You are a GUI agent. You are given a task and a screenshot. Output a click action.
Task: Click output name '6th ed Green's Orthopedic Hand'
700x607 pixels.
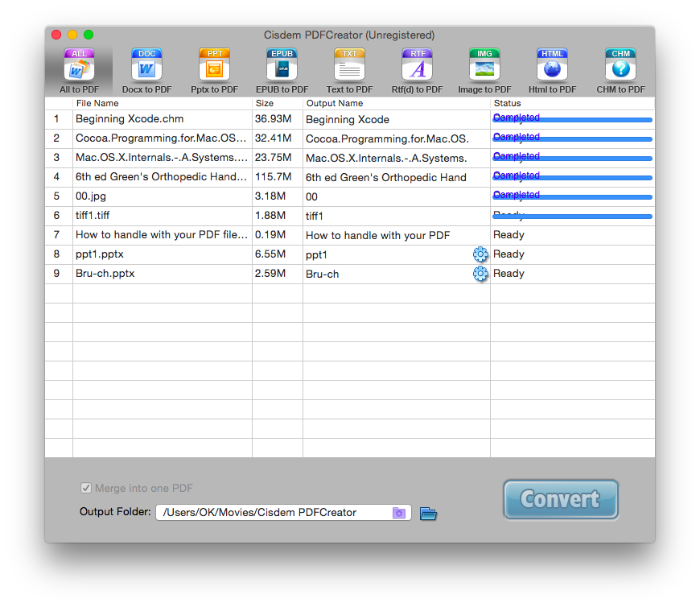click(386, 177)
